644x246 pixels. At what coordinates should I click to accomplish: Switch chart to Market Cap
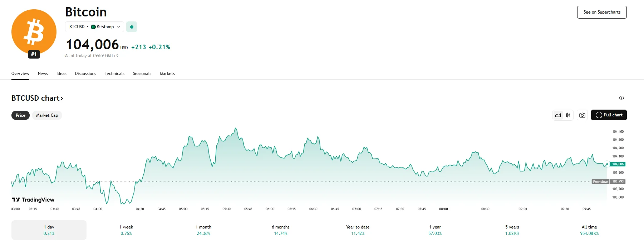tap(47, 115)
